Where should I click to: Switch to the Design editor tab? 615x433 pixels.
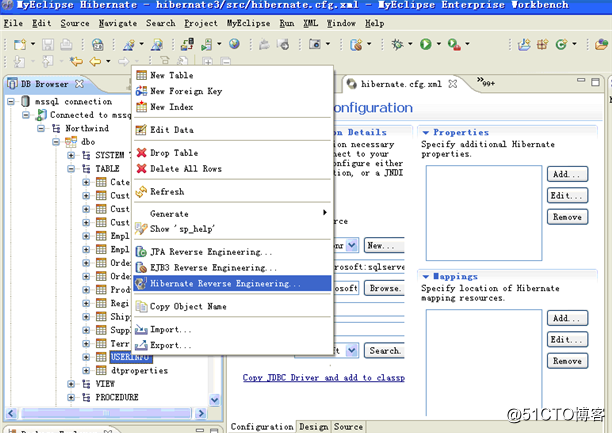pos(313,426)
